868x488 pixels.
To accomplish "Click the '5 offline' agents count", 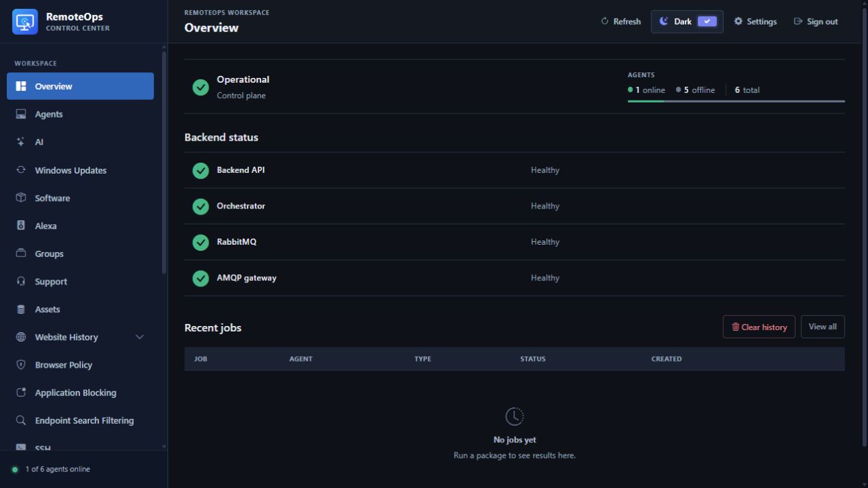I will tap(696, 90).
